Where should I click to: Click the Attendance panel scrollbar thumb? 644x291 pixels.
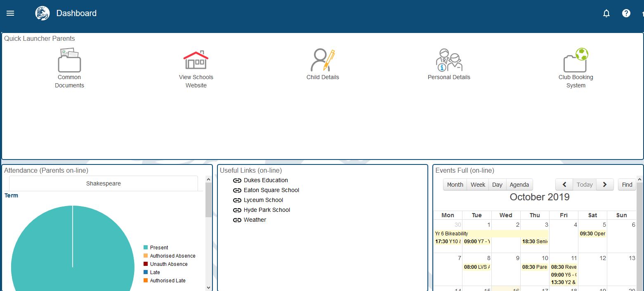(x=208, y=200)
